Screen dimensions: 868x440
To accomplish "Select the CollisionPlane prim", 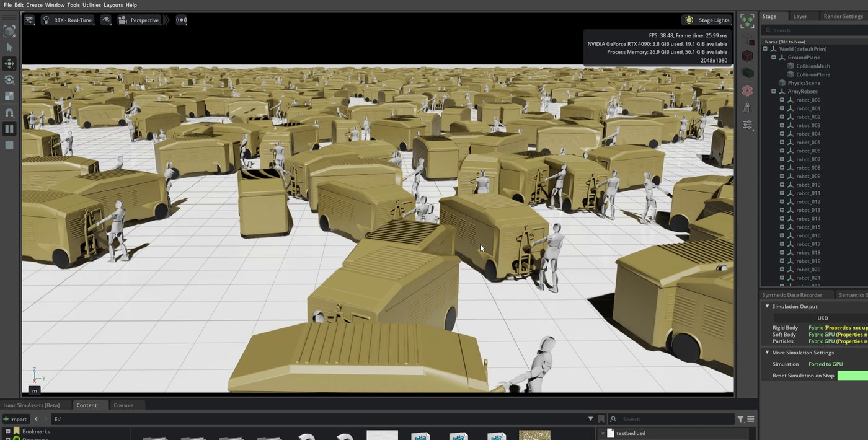I will tap(813, 74).
